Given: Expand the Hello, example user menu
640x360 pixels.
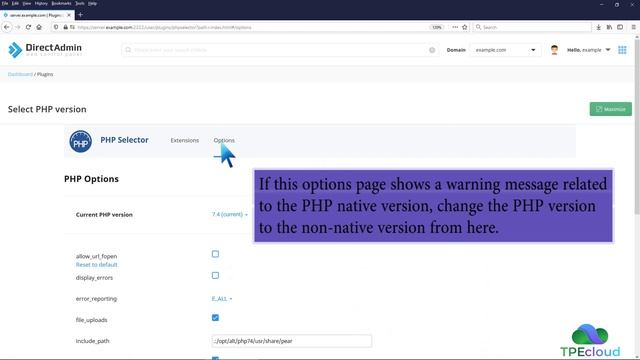Looking at the screenshot, I should pyautogui.click(x=589, y=50).
